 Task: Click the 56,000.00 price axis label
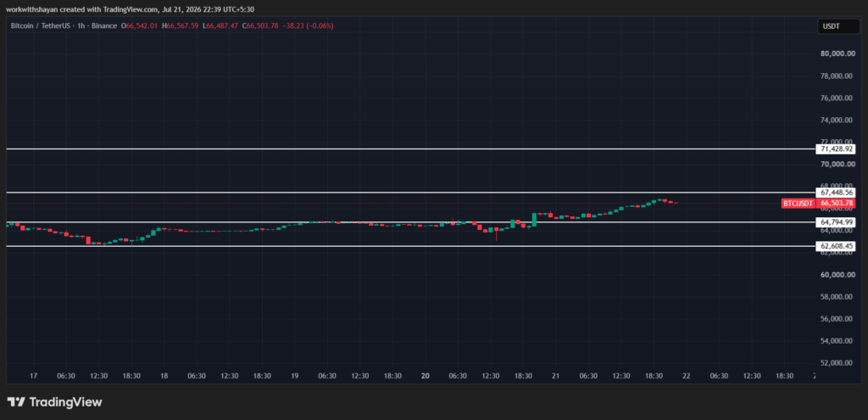click(x=836, y=319)
